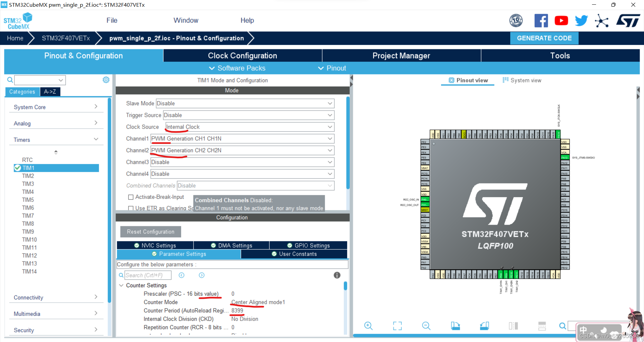The width and height of the screenshot is (644, 342).
Task: Open the Channel1 PWM dropdown
Action: click(243, 138)
